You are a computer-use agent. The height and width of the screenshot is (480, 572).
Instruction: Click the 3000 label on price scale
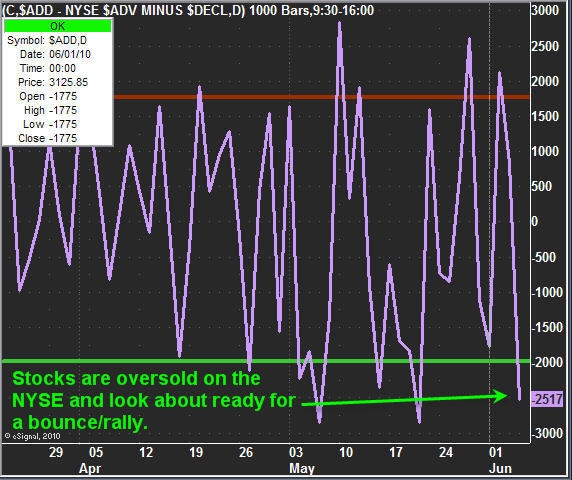(545, 10)
